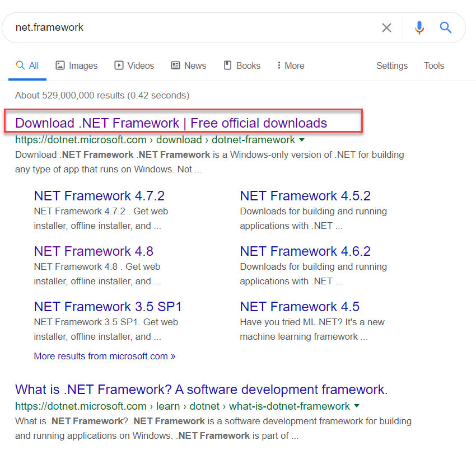Image resolution: width=476 pixels, height=450 pixels.
Task: Click in the net.framework search field
Action: [194, 27]
